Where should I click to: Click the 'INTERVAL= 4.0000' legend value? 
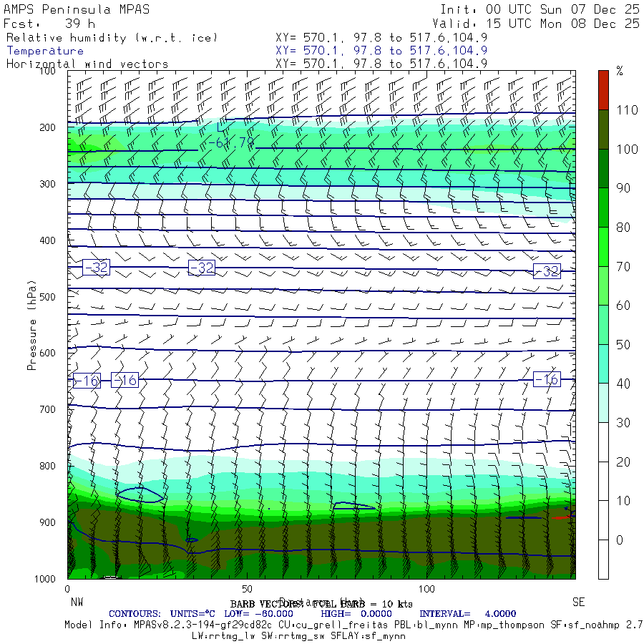click(468, 614)
